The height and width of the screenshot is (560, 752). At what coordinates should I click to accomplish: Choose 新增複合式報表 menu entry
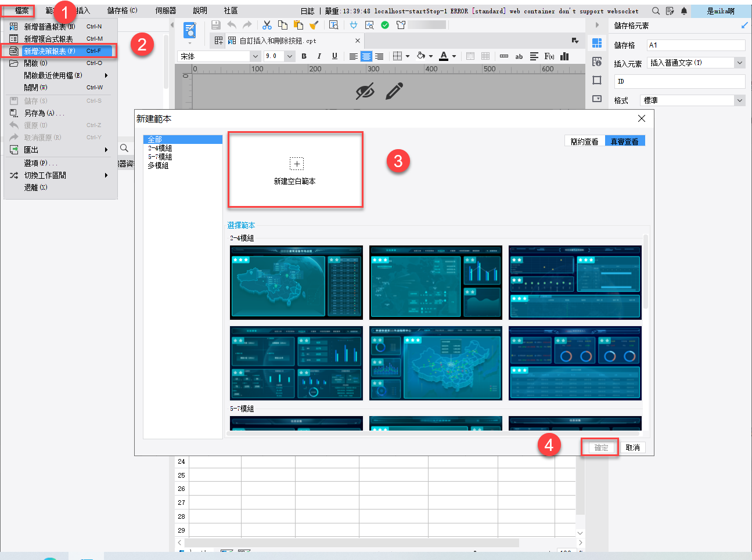coord(60,39)
